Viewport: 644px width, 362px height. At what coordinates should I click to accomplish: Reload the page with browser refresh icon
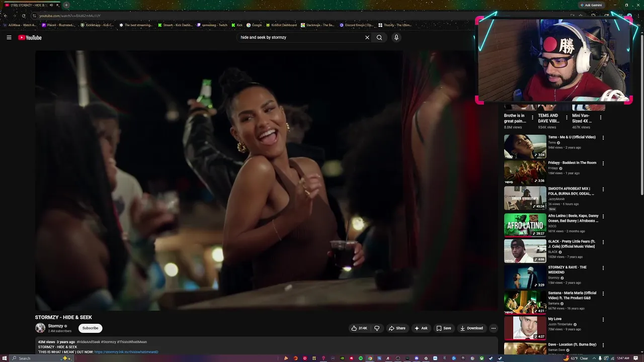click(x=23, y=16)
